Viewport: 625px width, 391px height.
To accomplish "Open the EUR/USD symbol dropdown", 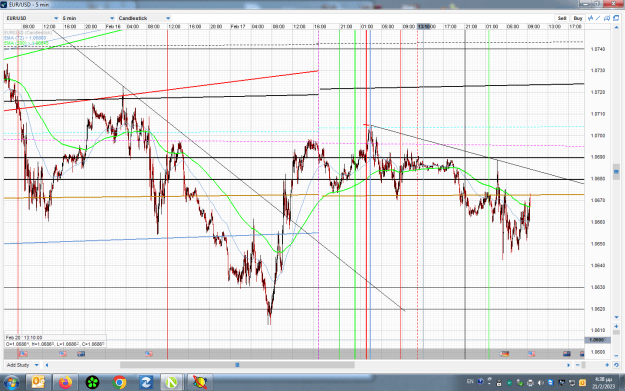I will click(x=32, y=18).
